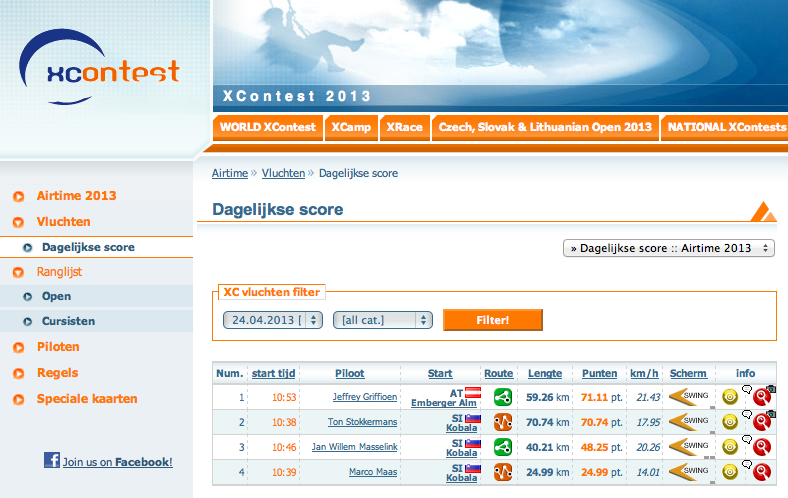Open flight detail magnifier for Jeffrey Griffioen
The height and width of the screenshot is (498, 788).
(x=762, y=397)
